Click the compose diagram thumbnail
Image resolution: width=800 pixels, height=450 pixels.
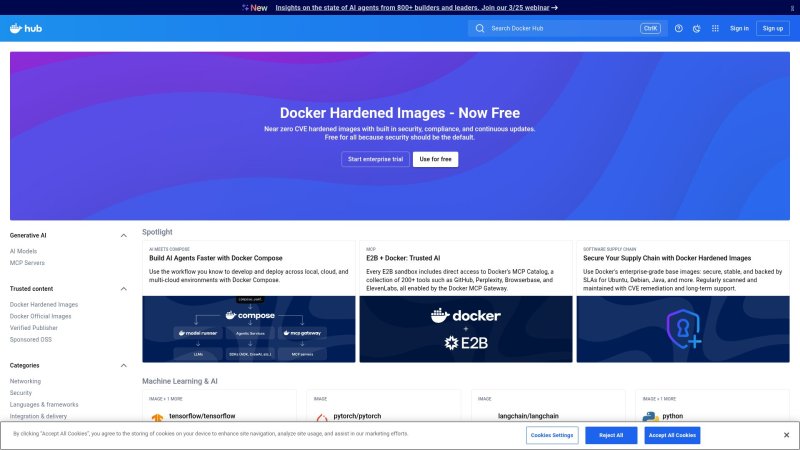(249, 329)
